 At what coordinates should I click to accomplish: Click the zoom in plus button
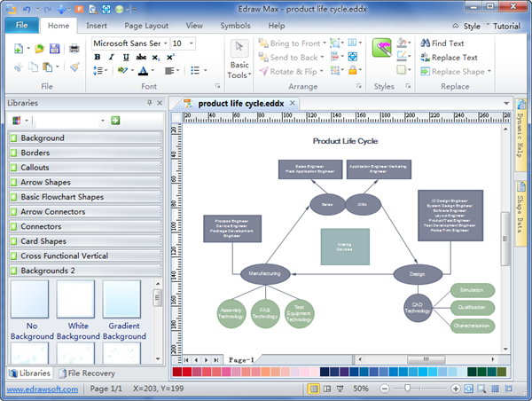pyautogui.click(x=451, y=389)
